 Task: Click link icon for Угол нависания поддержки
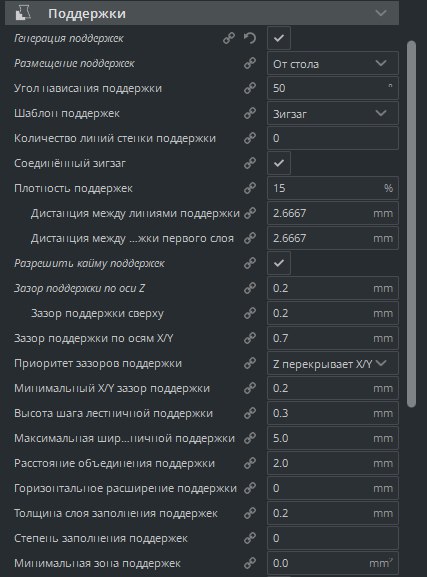250,88
